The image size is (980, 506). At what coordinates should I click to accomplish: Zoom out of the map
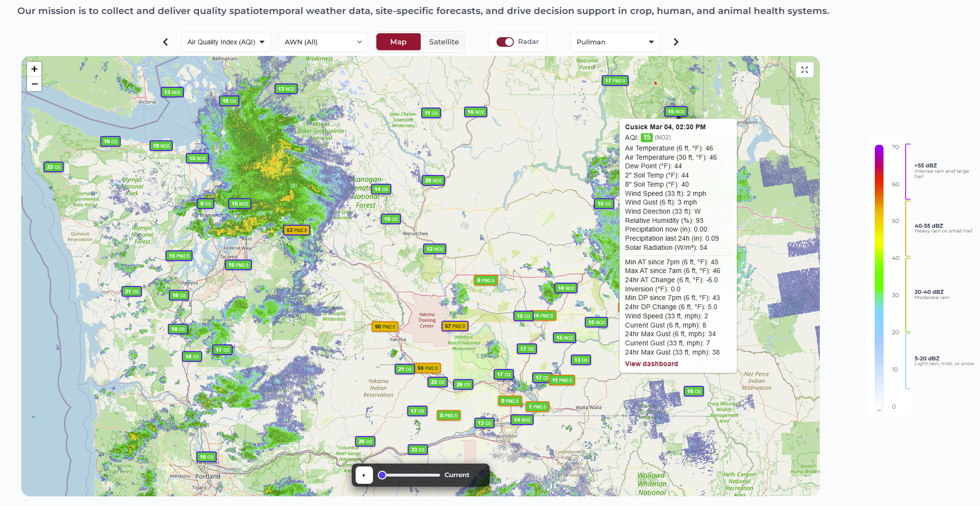click(34, 84)
